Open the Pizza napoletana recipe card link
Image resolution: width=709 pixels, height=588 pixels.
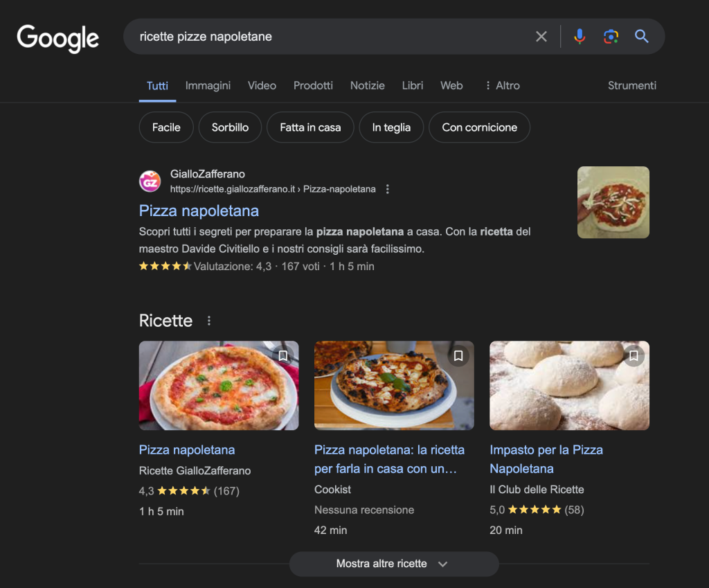[x=187, y=450]
